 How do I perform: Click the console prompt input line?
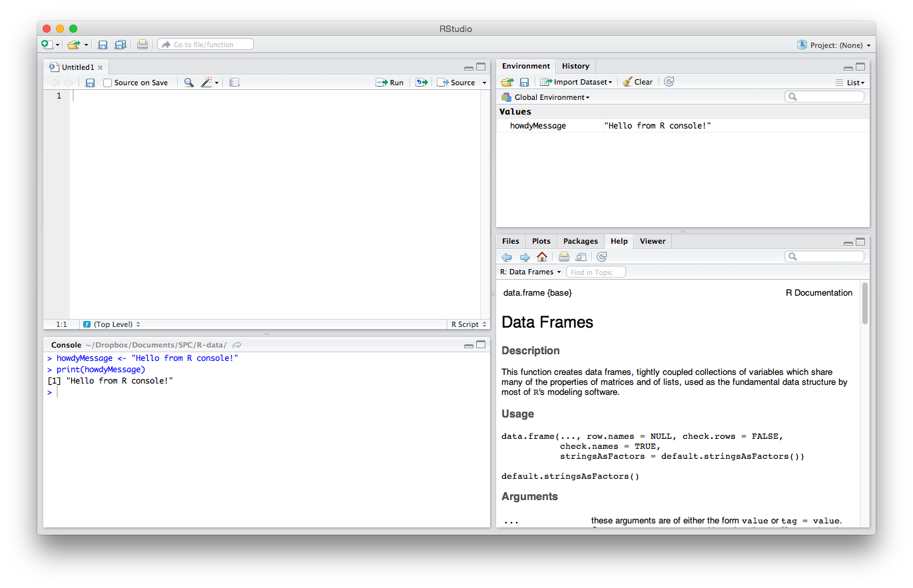point(266,392)
